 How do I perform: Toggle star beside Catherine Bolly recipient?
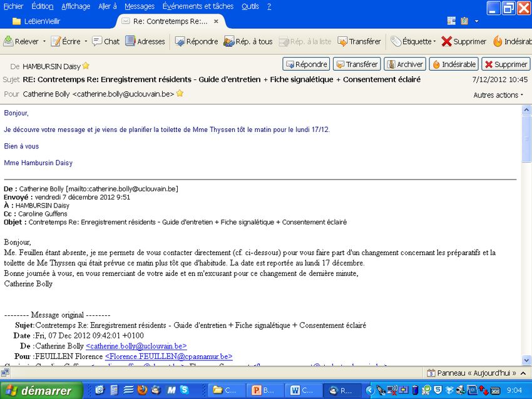[180, 93]
